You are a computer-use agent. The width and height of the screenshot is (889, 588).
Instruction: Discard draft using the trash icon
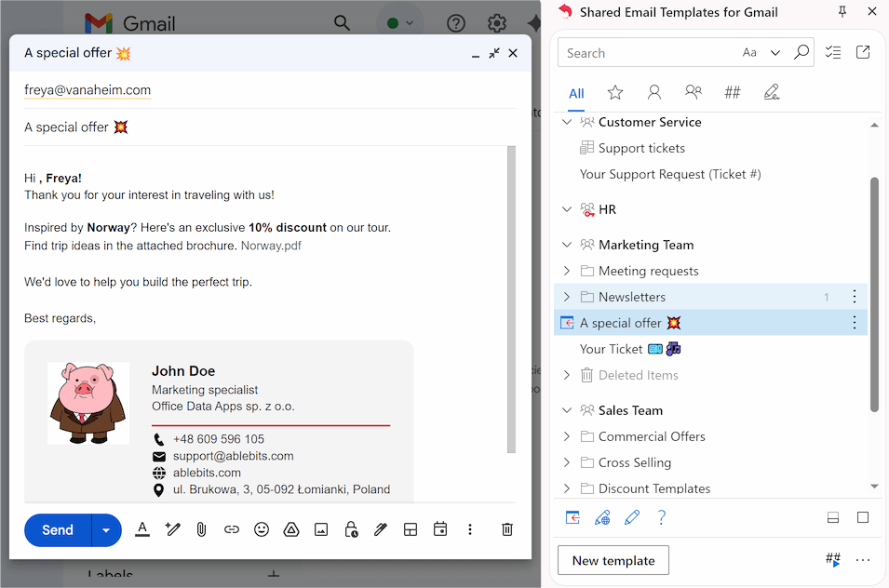(507, 529)
